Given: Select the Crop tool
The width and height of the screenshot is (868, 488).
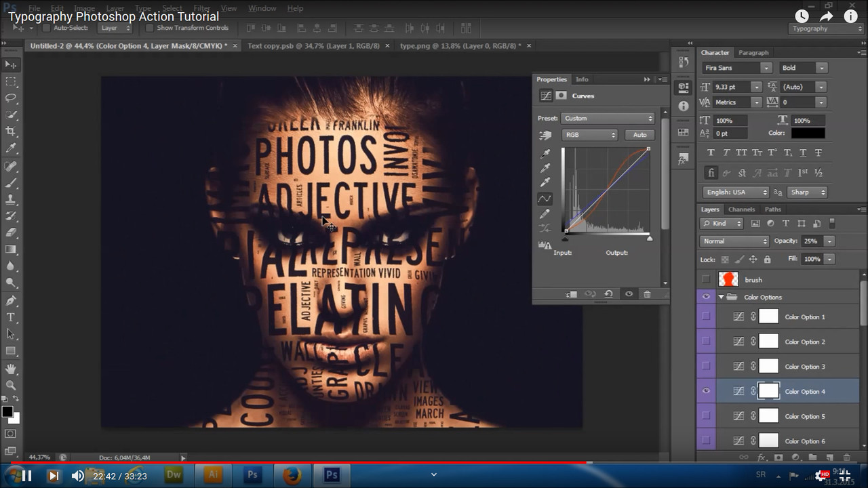Looking at the screenshot, I should [x=11, y=131].
